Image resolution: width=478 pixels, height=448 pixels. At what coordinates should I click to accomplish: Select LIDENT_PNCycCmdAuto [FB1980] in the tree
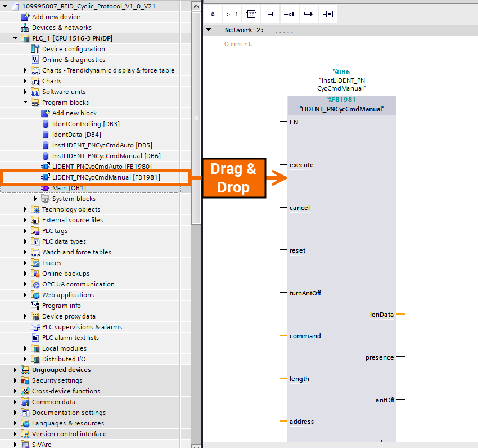click(102, 167)
